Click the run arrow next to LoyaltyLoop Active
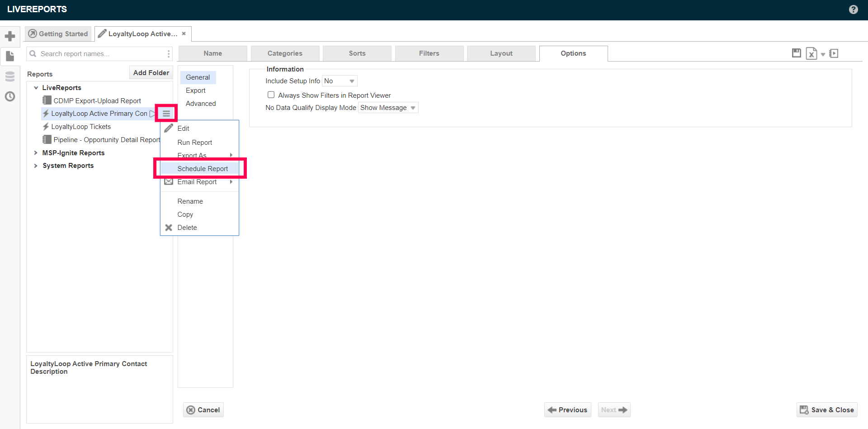 (152, 114)
